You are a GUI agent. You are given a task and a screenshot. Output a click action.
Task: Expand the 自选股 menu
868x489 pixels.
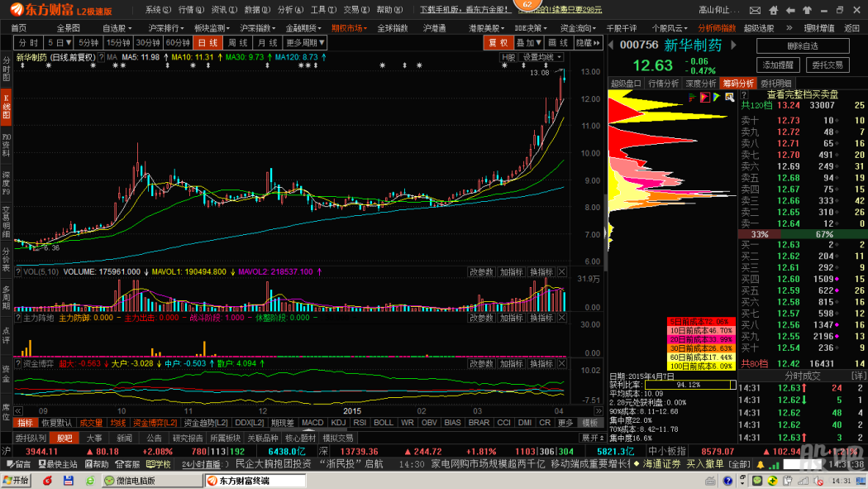117,27
